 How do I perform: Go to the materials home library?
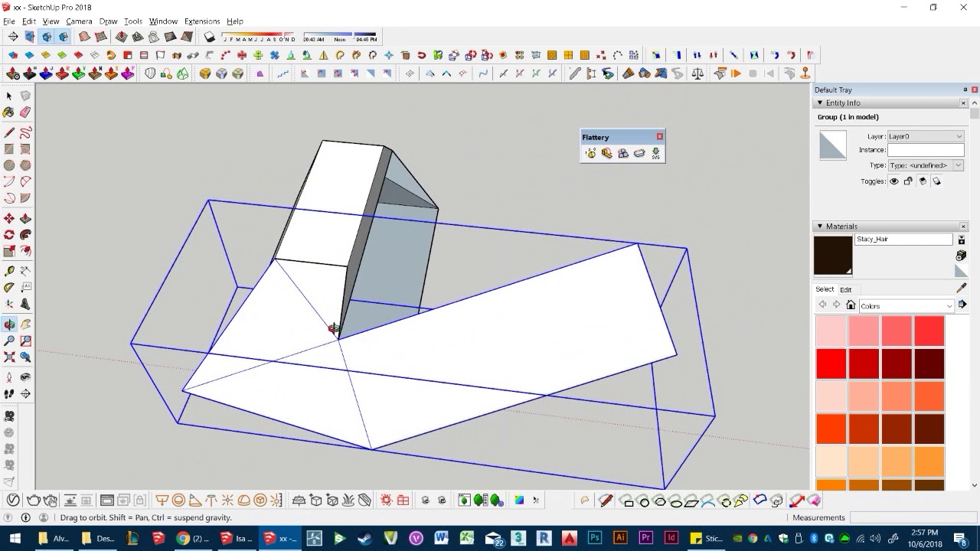(851, 305)
